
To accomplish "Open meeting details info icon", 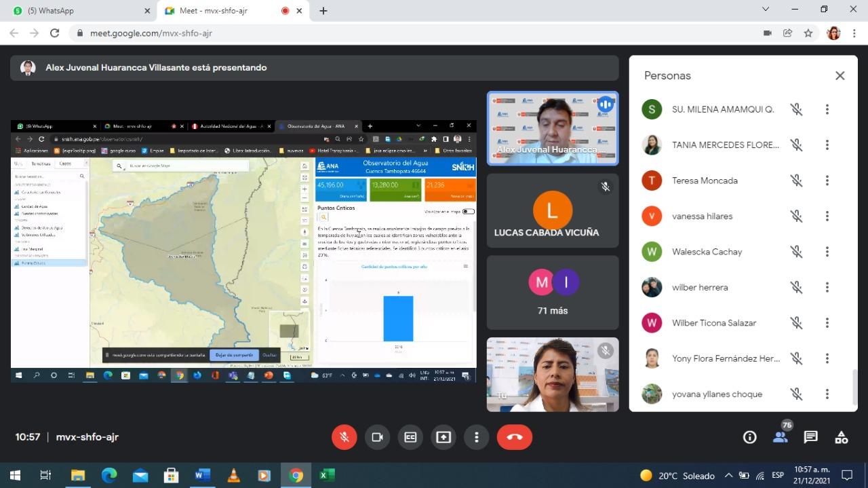I will [x=750, y=437].
